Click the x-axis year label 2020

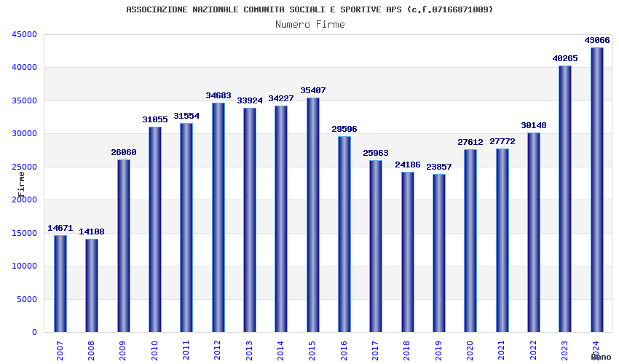470,351
